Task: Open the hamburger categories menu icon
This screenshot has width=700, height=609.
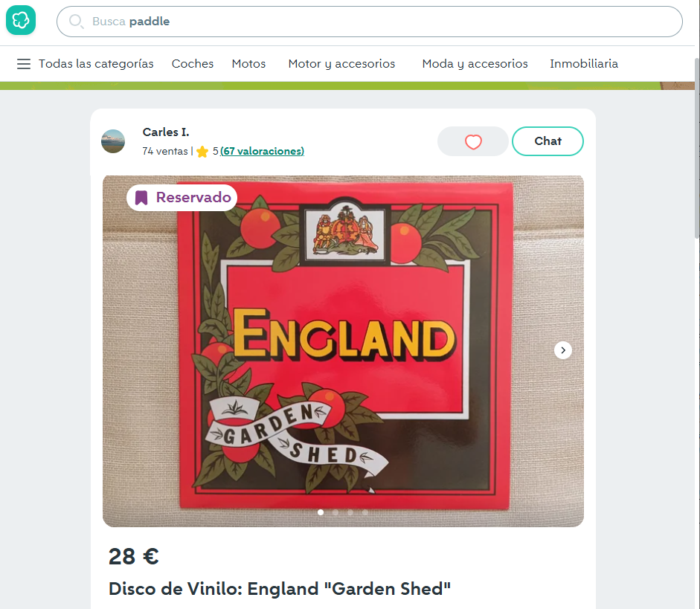Action: [x=24, y=64]
